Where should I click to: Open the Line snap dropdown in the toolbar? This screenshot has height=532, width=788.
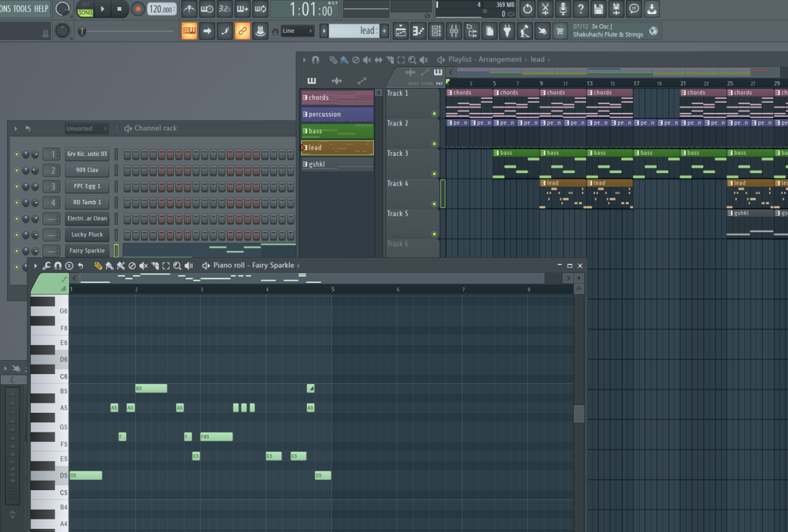[x=298, y=30]
